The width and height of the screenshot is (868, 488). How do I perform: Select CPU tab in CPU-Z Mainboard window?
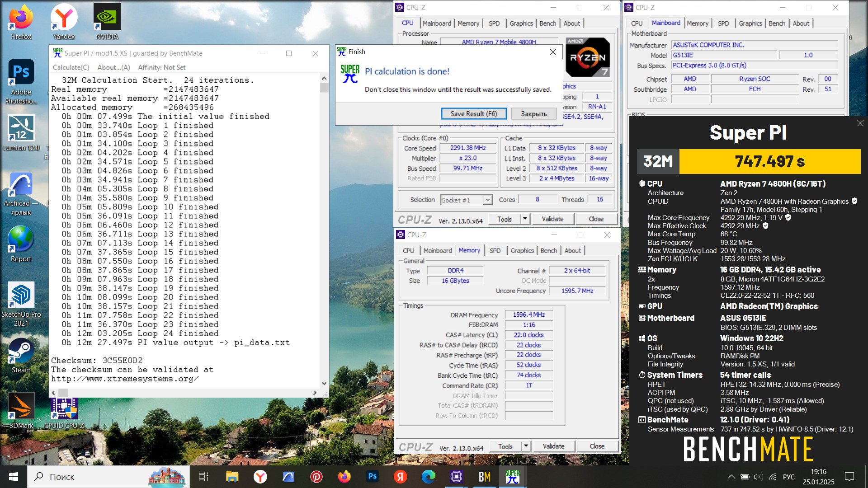[x=637, y=23]
